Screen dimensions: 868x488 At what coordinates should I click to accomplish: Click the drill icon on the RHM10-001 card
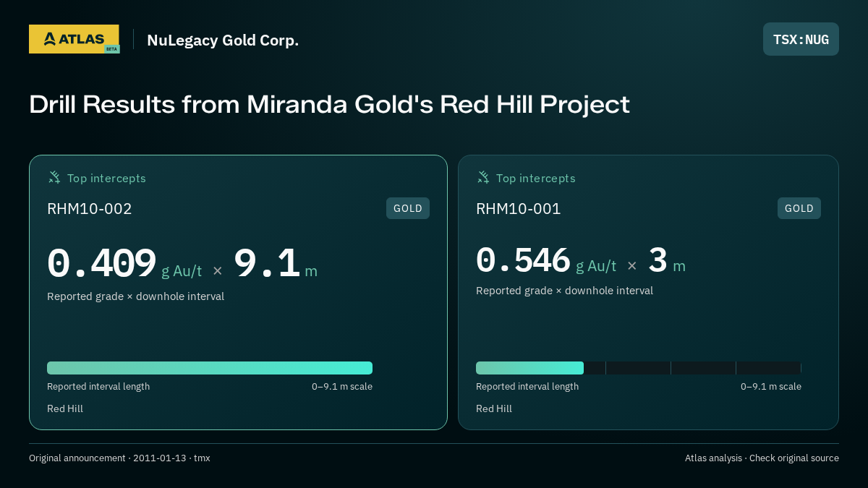pyautogui.click(x=483, y=177)
